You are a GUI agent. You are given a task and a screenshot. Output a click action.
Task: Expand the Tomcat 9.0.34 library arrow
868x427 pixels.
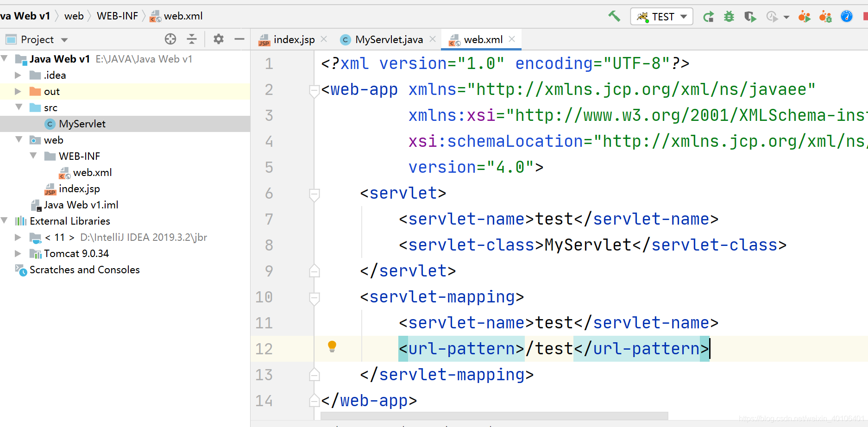coord(18,253)
